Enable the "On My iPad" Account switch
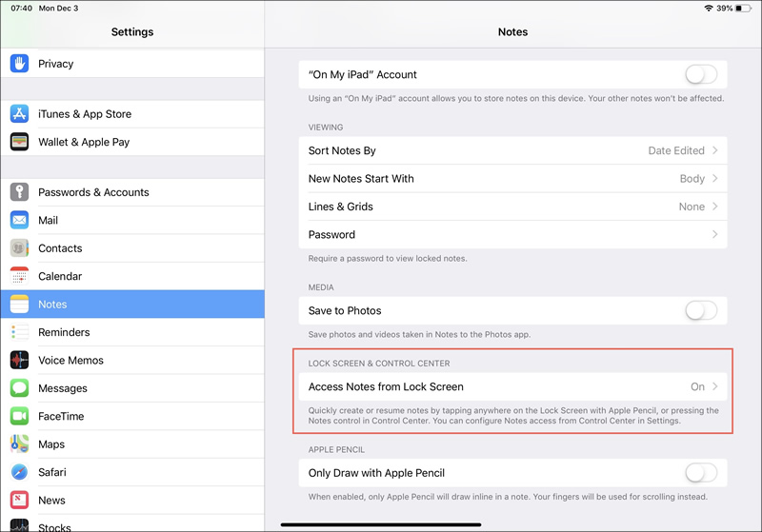 pyautogui.click(x=701, y=75)
